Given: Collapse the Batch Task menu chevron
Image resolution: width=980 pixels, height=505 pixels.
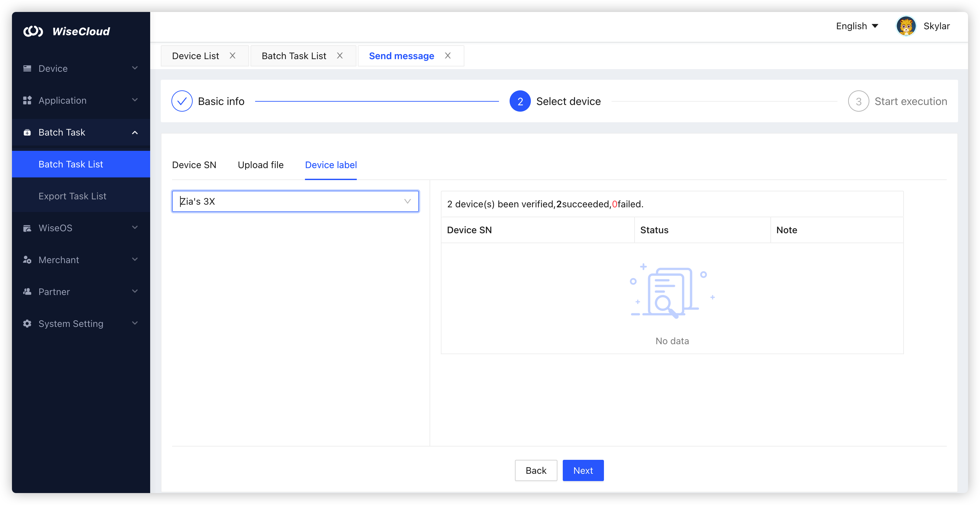Looking at the screenshot, I should 135,133.
